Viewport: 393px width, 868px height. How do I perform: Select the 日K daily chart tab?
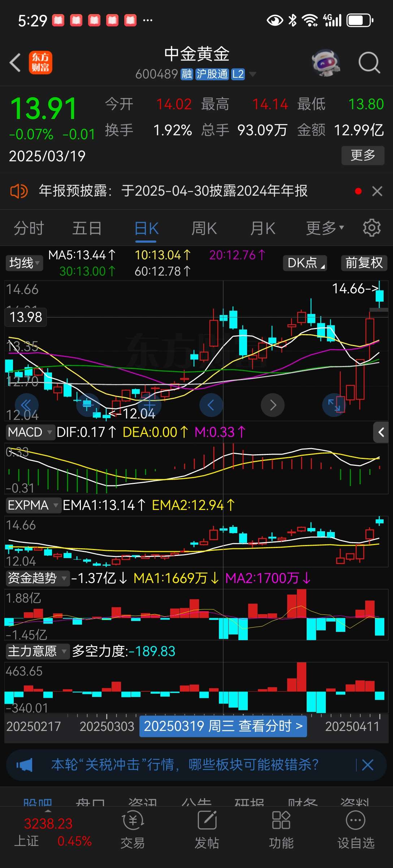pyautogui.click(x=146, y=228)
